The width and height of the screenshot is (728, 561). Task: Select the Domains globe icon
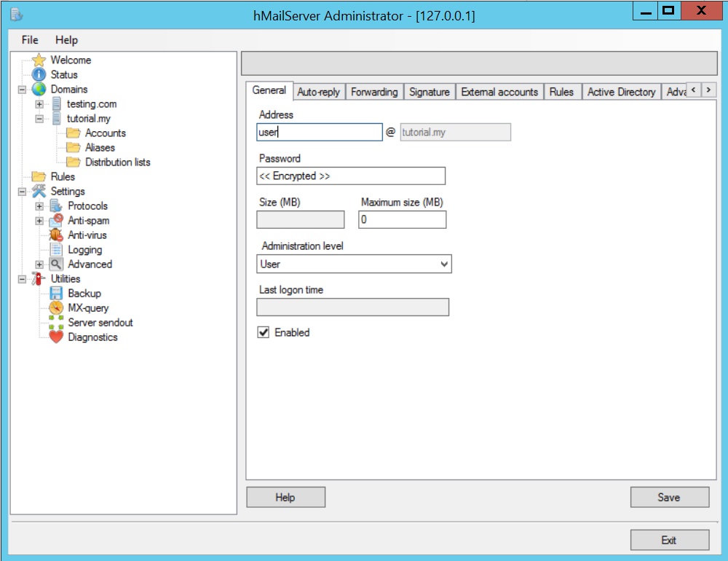point(39,89)
